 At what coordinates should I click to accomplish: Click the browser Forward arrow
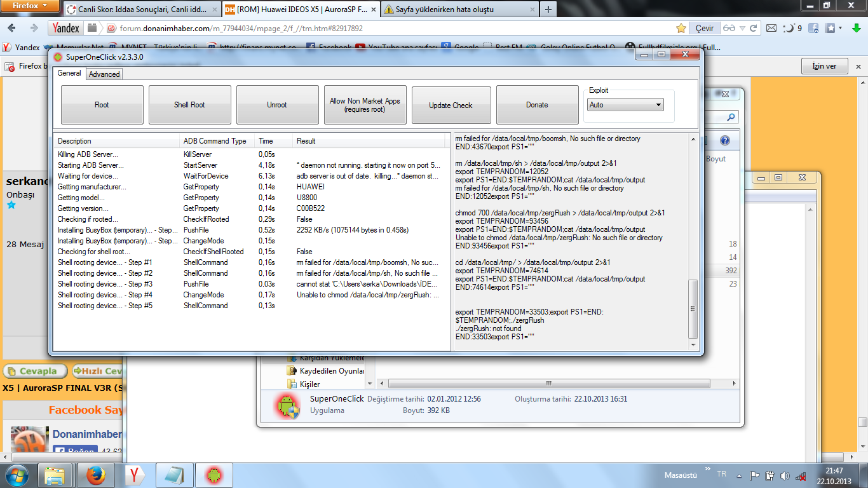pyautogui.click(x=34, y=28)
